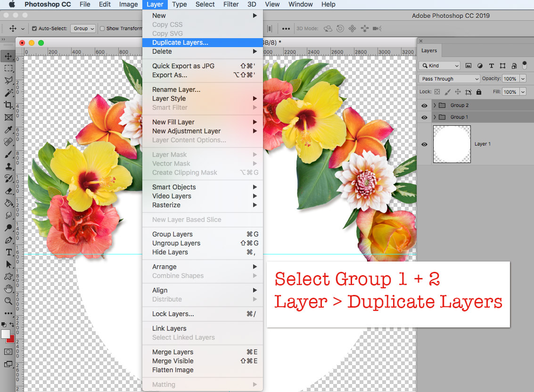Select the Eraser tool
The width and height of the screenshot is (534, 392).
(x=8, y=191)
